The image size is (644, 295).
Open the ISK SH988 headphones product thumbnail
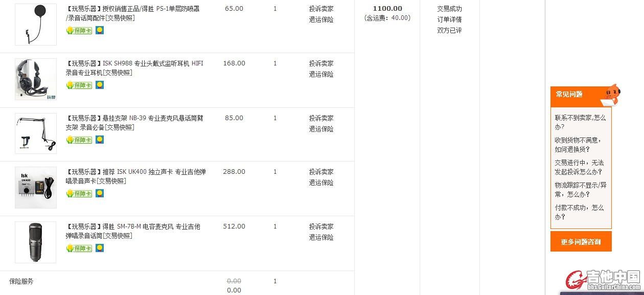36,79
